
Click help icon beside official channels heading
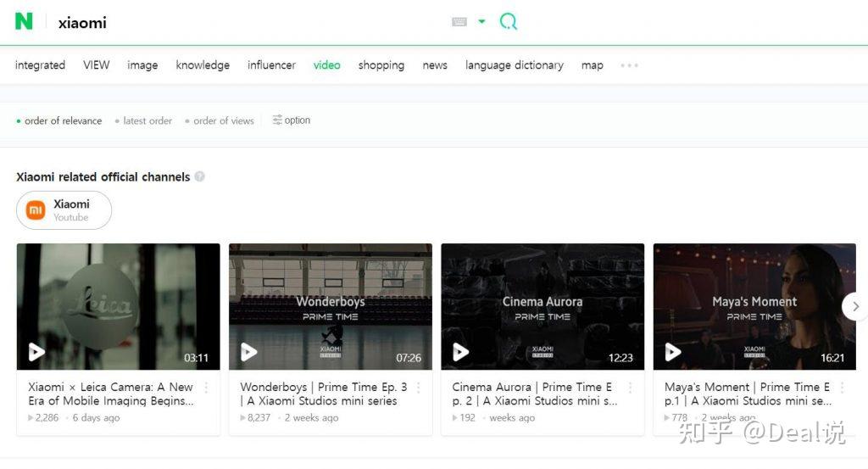click(200, 176)
